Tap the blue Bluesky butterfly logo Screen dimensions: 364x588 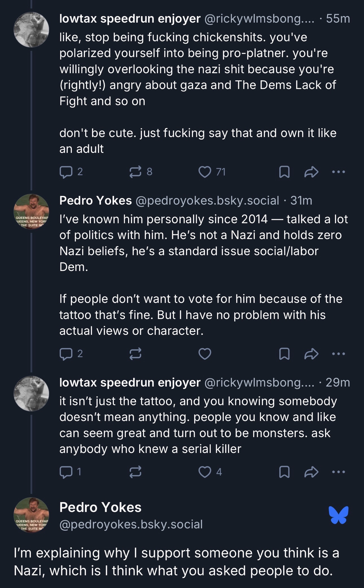[338, 515]
